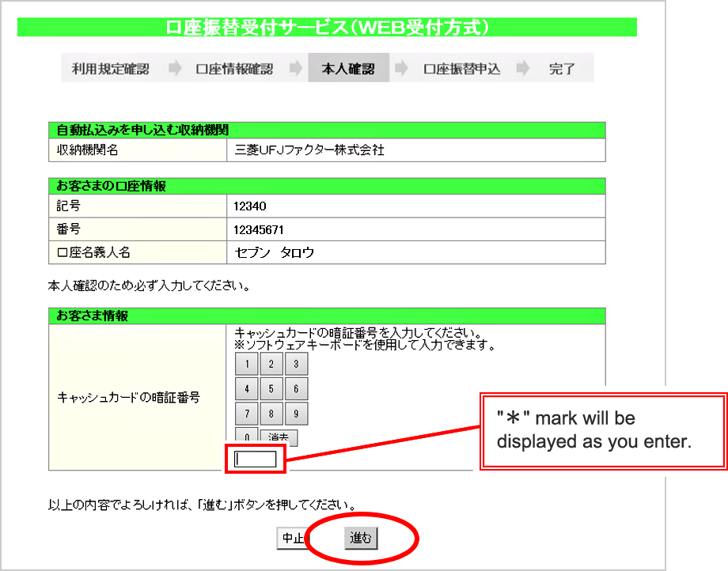This screenshot has height=571, width=728.
Task: Click the 記号 label cell
Action: click(138, 206)
